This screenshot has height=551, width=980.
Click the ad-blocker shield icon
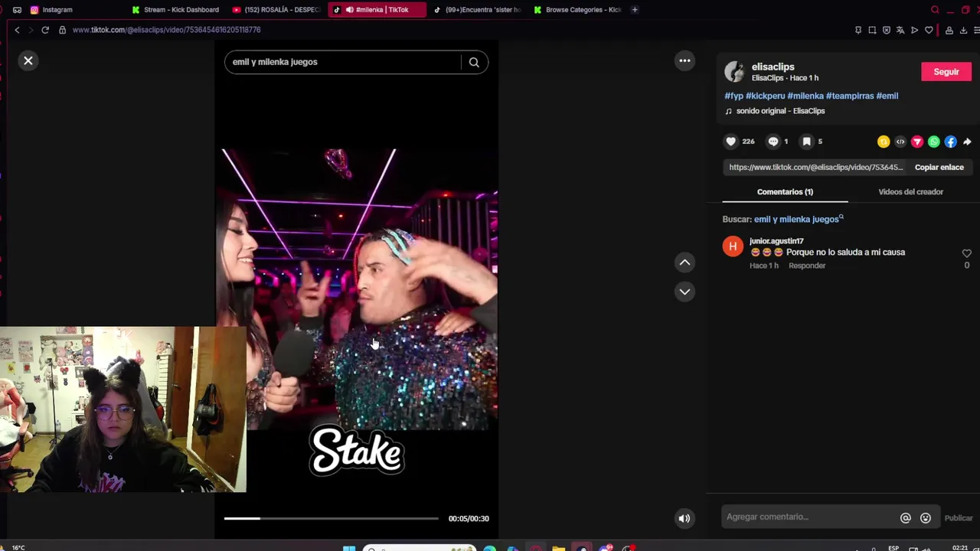click(887, 30)
